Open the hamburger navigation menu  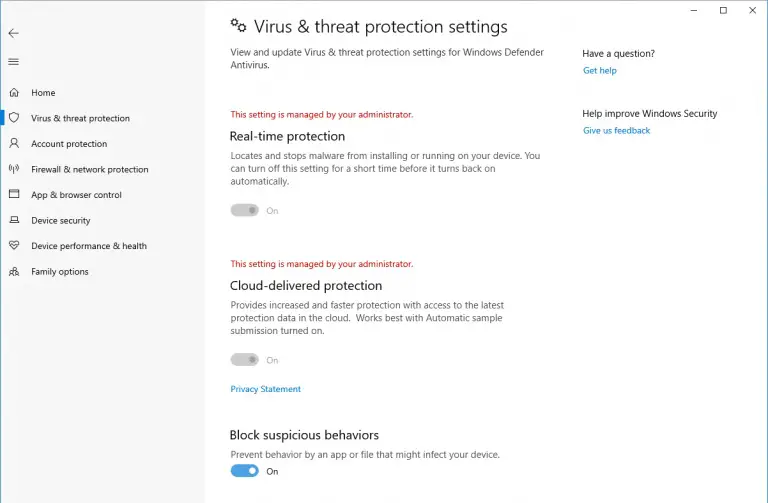click(13, 62)
